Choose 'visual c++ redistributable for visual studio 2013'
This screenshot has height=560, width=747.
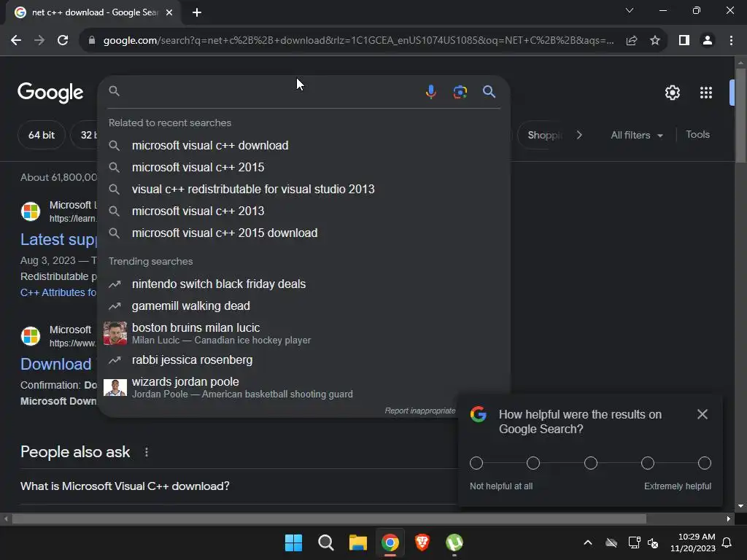pos(304,190)
